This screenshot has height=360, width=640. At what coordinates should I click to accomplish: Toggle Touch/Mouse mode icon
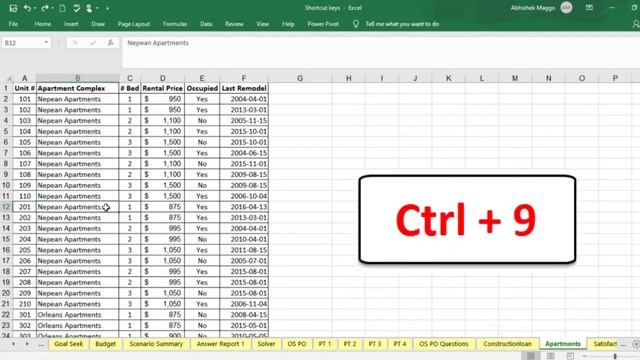click(x=89, y=8)
